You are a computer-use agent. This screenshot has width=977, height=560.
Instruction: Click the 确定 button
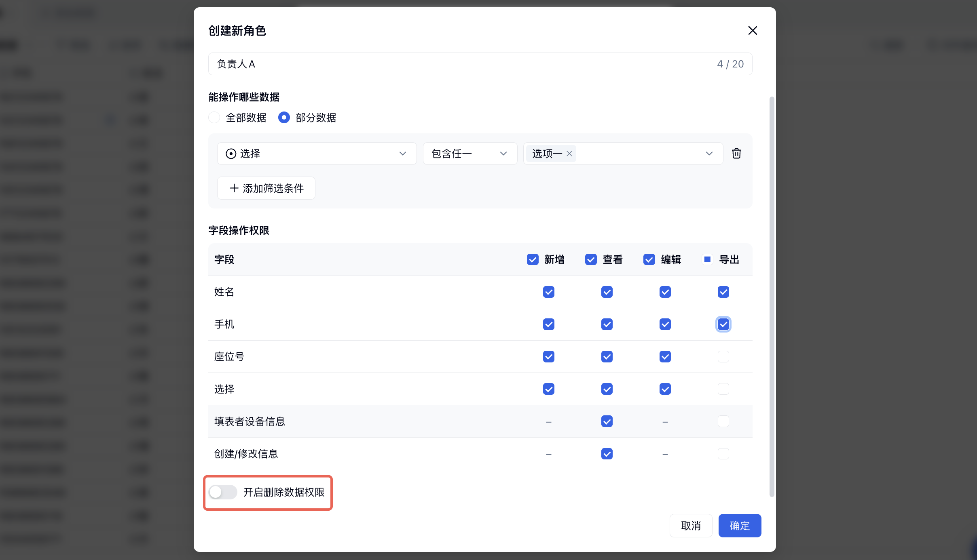[x=740, y=526]
